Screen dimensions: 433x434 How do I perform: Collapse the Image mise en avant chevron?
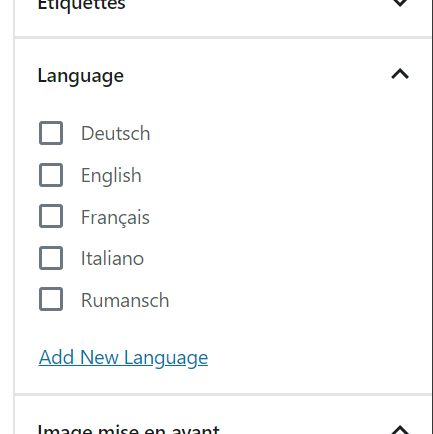400,430
